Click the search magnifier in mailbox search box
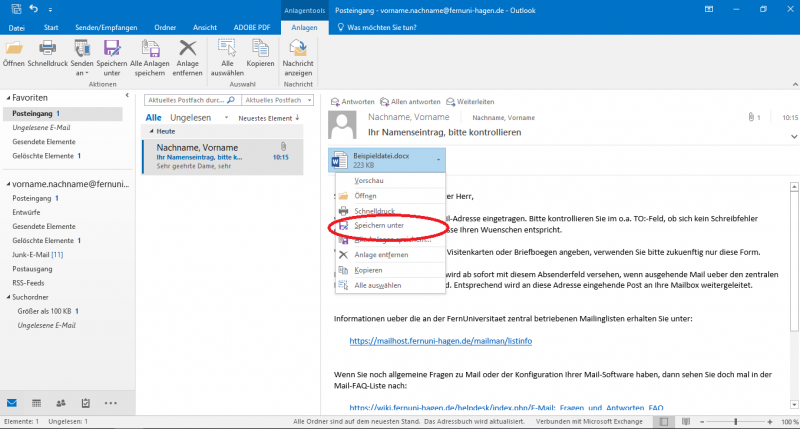Screen dimensions: 800x429 [x=231, y=100]
